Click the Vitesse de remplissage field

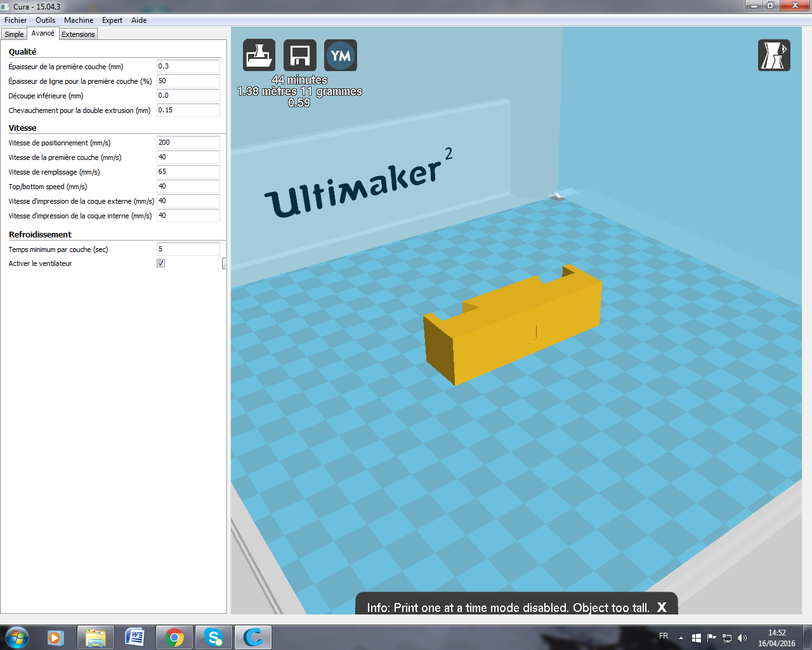click(x=188, y=171)
